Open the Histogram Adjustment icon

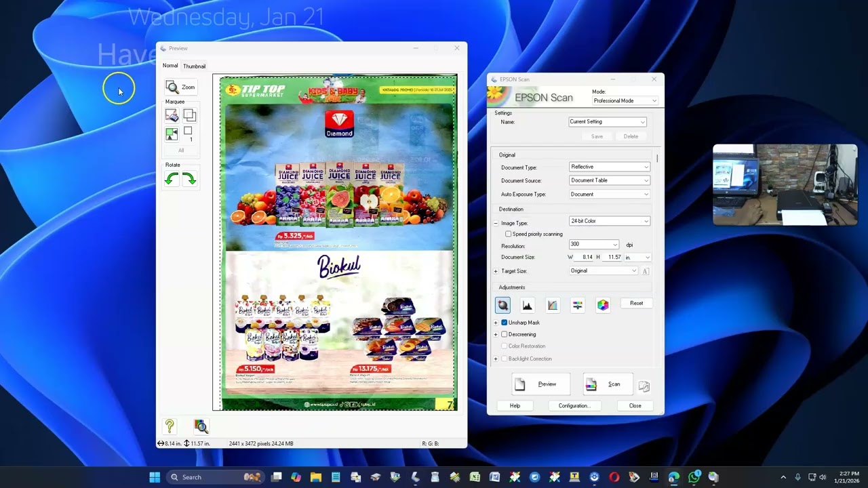[528, 305]
